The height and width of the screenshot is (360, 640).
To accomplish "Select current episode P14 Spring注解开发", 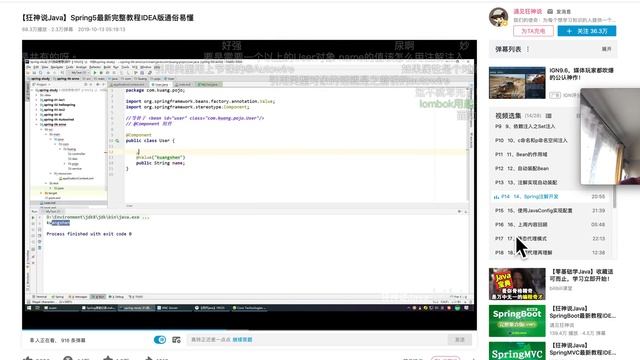I will [550, 197].
